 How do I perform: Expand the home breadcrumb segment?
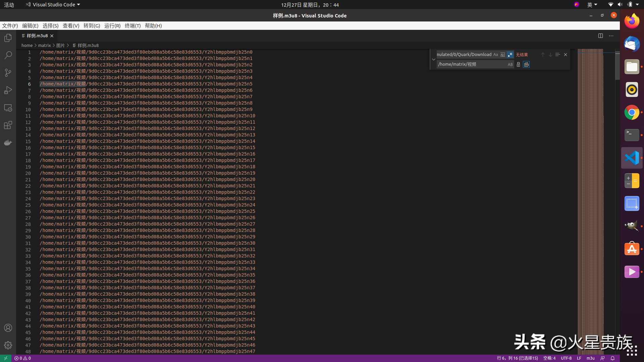tap(27, 45)
